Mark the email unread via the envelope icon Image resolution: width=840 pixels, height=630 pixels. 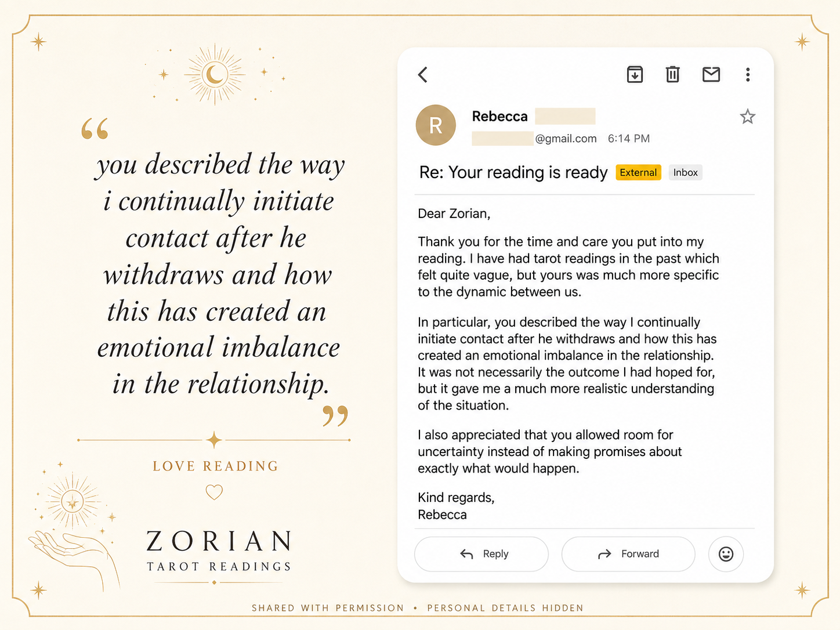click(711, 74)
